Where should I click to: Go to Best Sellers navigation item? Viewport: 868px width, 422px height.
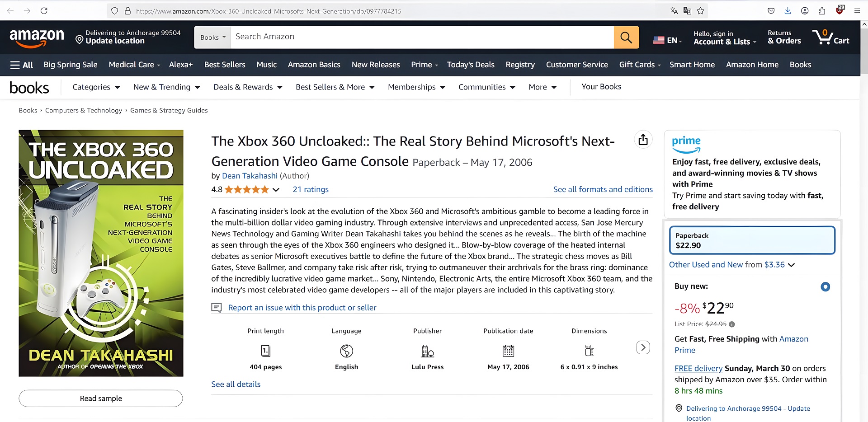pyautogui.click(x=225, y=65)
